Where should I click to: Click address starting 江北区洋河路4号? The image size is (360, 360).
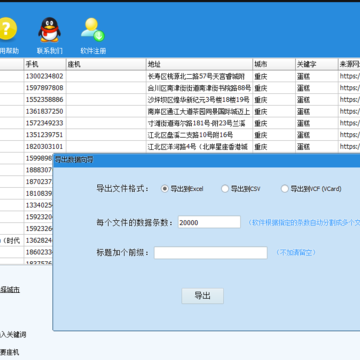(x=199, y=147)
